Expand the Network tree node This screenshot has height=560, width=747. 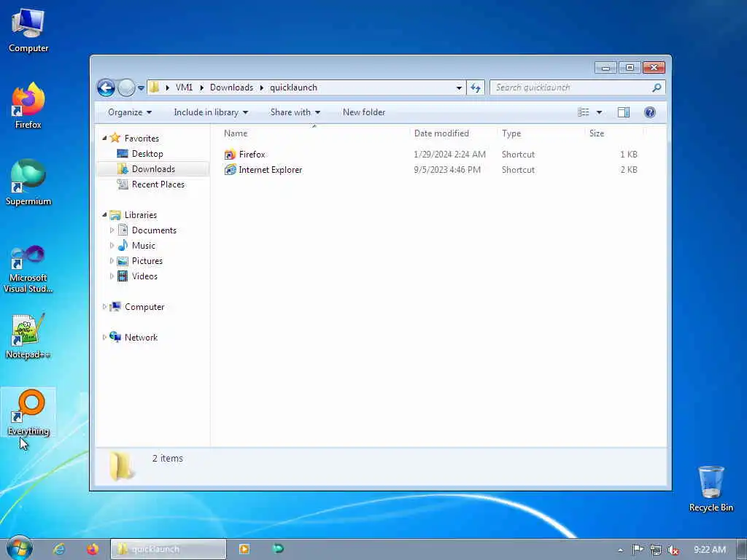tap(104, 338)
